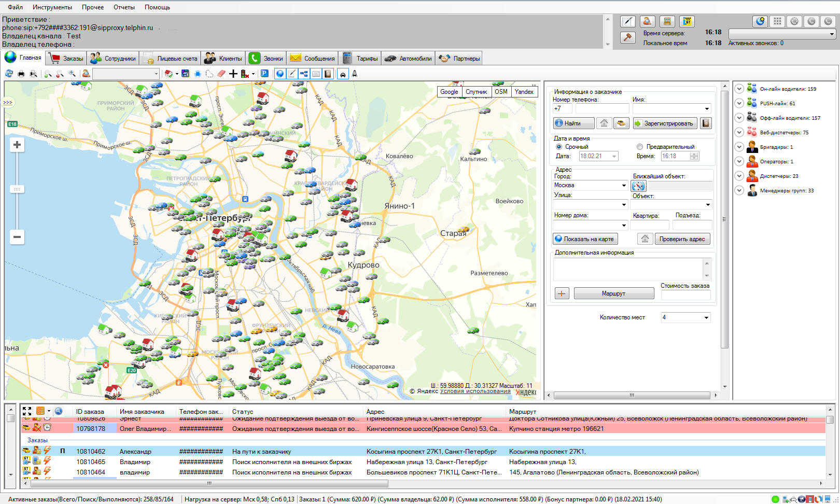Select the pink eraser tool
840x504 pixels.
click(221, 74)
